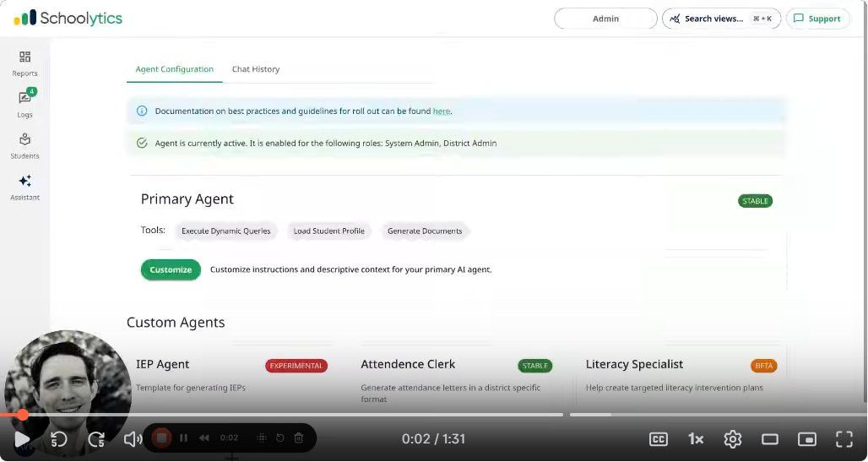Enter fullscreen mode

[844, 439]
